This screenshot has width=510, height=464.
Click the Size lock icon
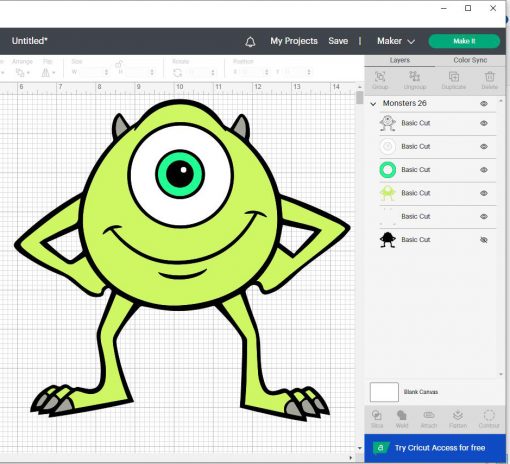click(119, 64)
